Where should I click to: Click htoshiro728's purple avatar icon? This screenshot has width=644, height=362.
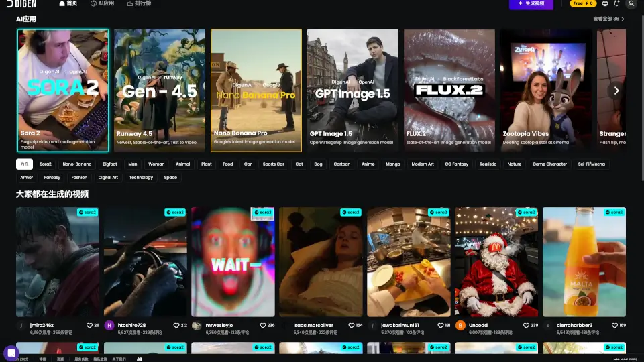109,326
